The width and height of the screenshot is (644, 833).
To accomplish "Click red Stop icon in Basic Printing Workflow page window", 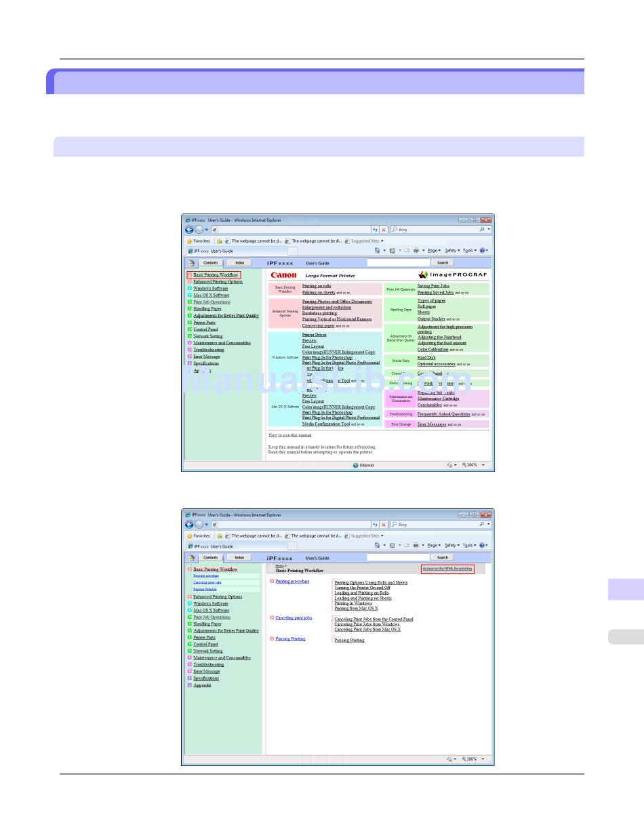I will click(384, 525).
